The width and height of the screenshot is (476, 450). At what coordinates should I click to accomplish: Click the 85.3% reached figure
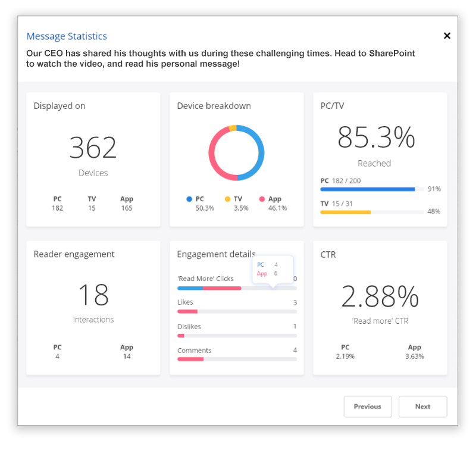point(376,137)
